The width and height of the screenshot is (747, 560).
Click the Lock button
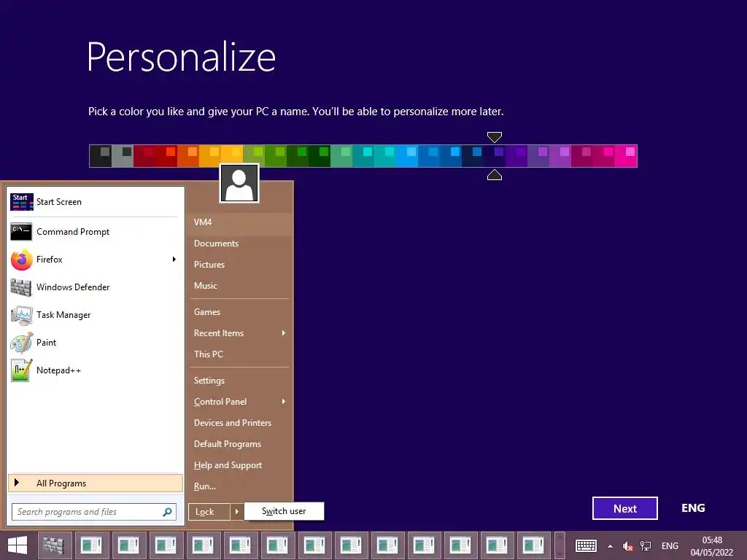tap(209, 512)
